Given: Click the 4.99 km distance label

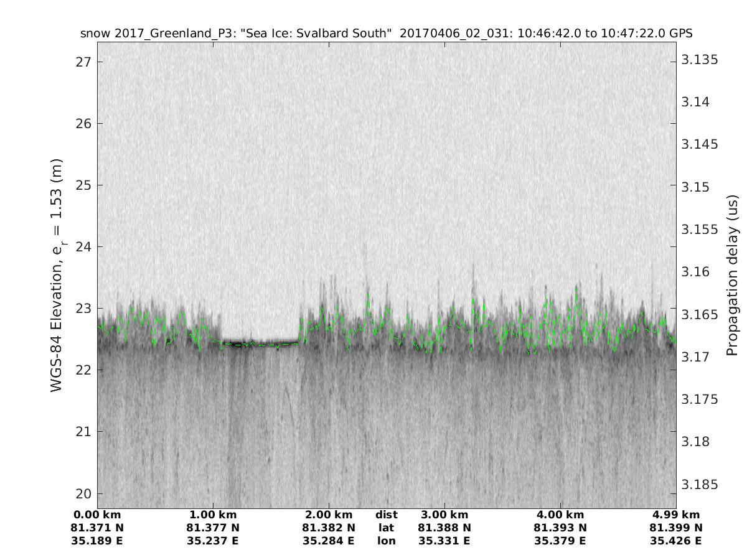Looking at the screenshot, I should click(676, 515).
